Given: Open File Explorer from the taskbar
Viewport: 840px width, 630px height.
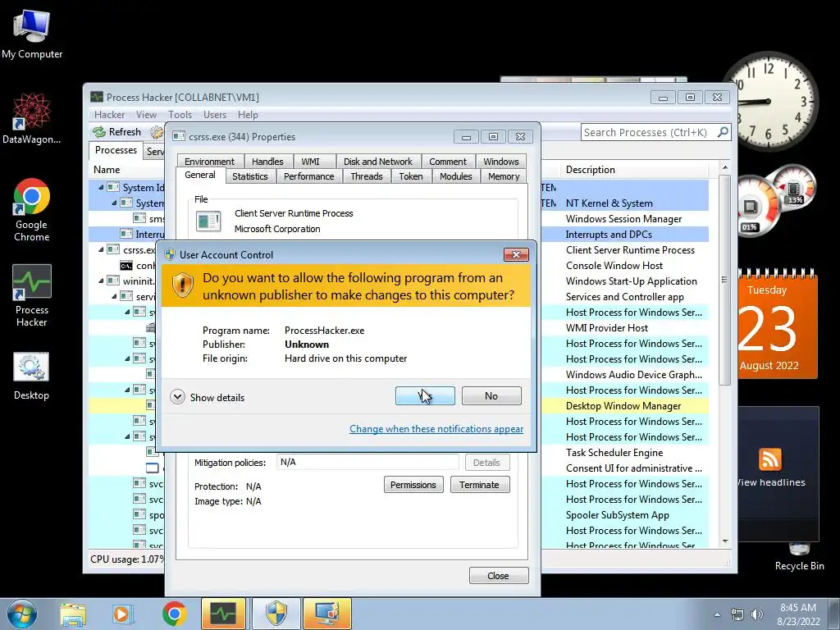Looking at the screenshot, I should [x=73, y=614].
